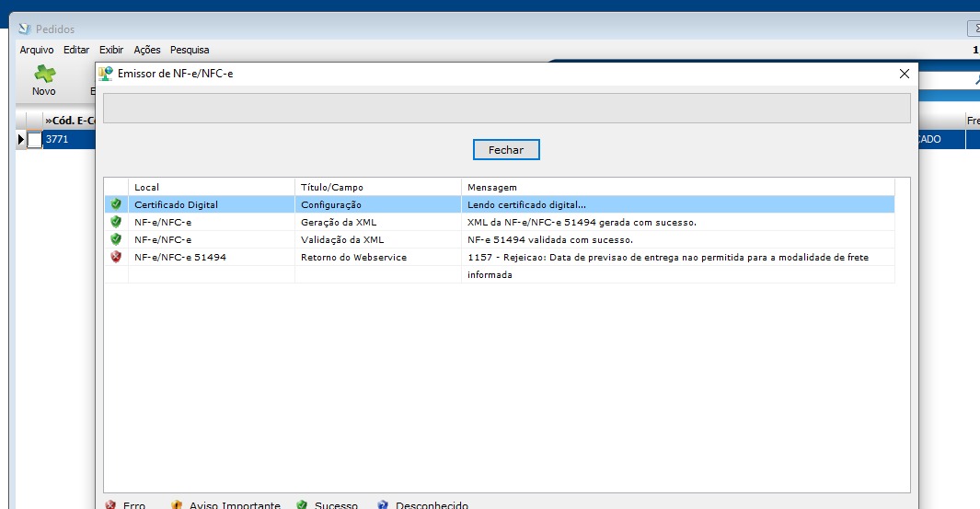Click the blue Desconhecido legend shield icon

tap(383, 505)
